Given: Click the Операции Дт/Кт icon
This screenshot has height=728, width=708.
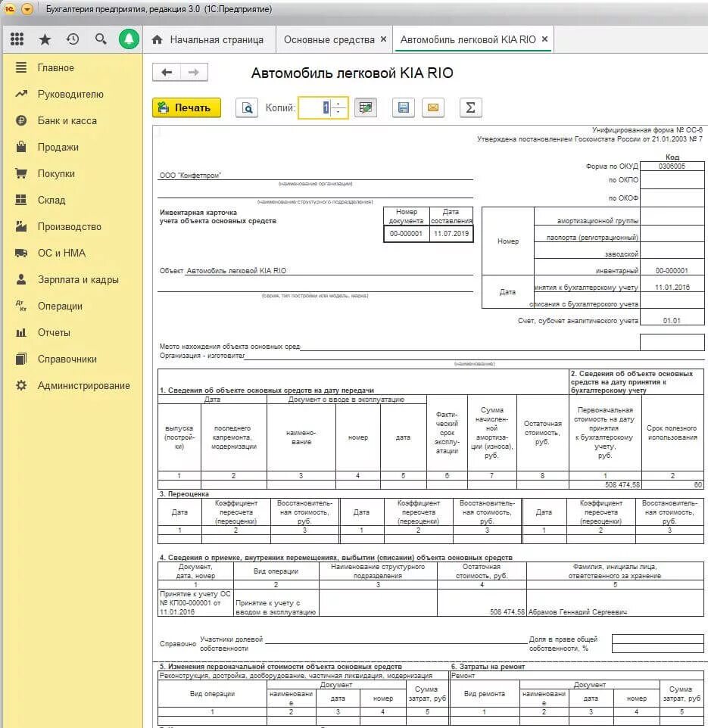Looking at the screenshot, I should tap(21, 306).
